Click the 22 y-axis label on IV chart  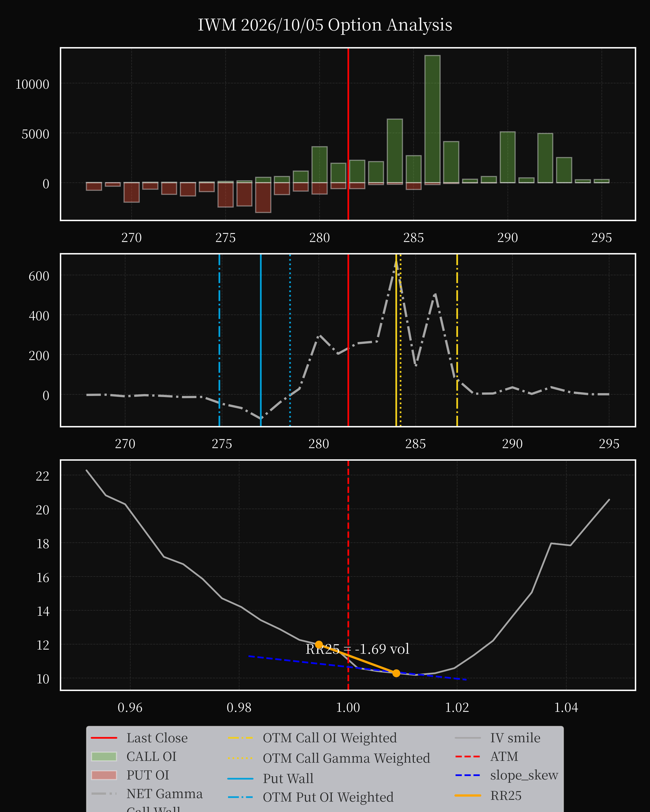coord(42,476)
